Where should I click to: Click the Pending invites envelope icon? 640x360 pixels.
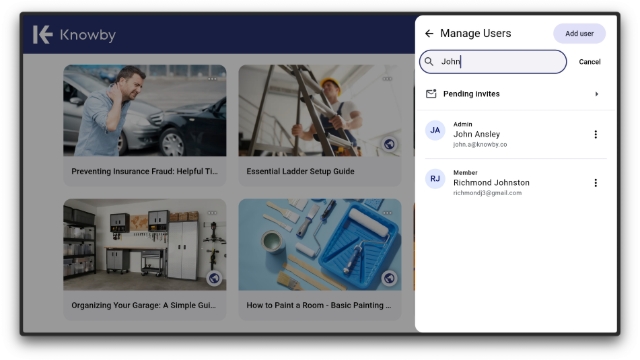[431, 94]
